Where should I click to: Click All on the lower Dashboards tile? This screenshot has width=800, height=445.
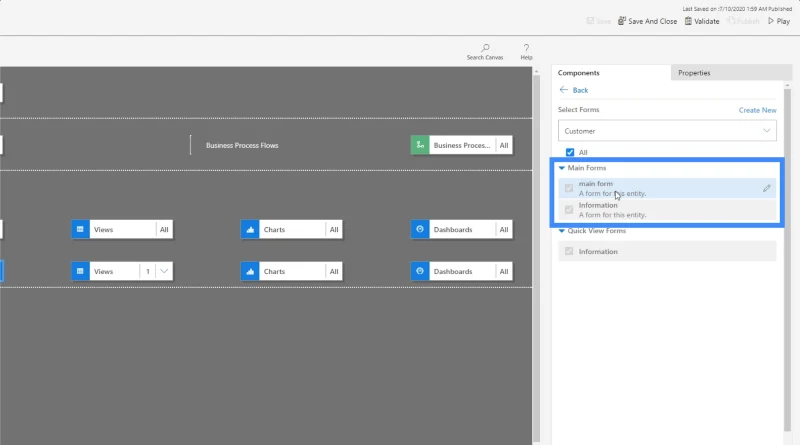(504, 271)
